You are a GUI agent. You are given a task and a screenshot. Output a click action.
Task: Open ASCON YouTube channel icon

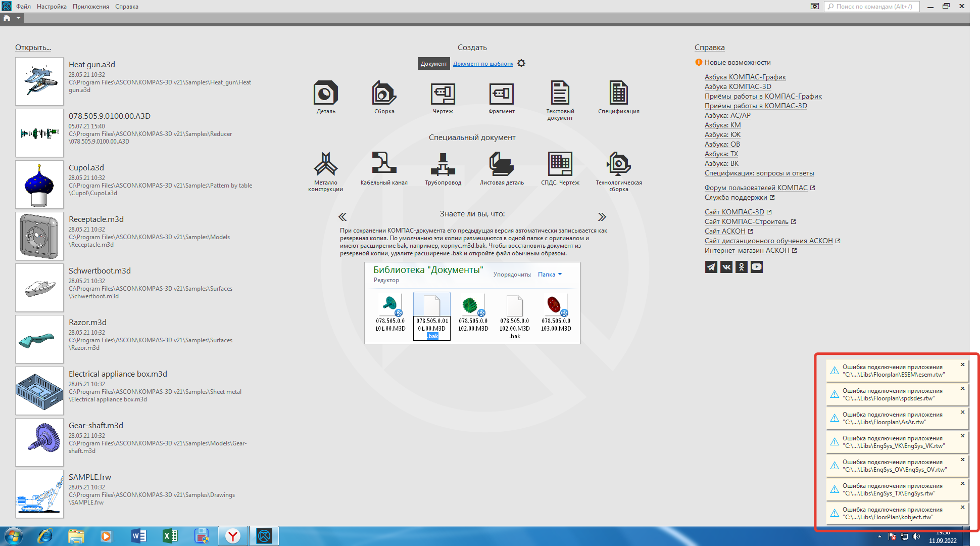coord(757,267)
